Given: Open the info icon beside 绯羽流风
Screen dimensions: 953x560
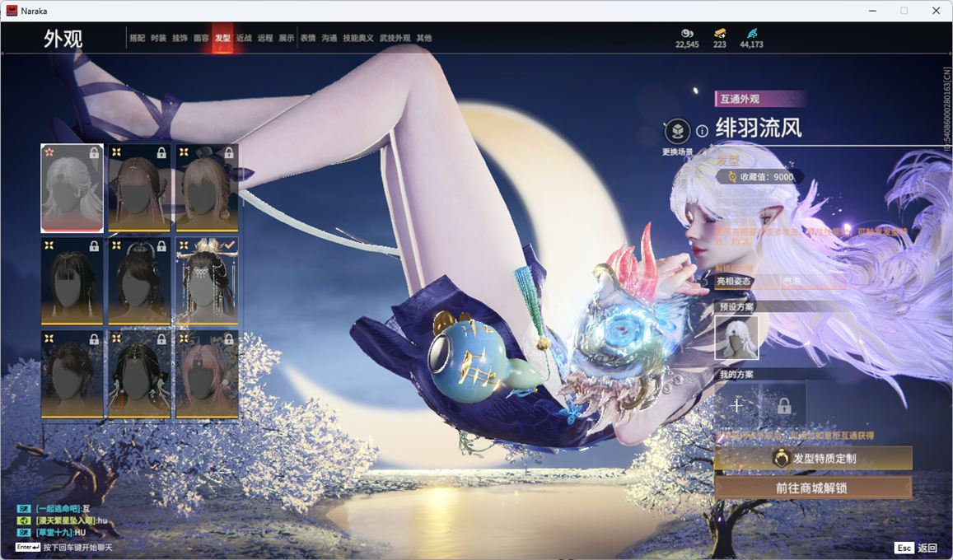Looking at the screenshot, I should [x=702, y=131].
